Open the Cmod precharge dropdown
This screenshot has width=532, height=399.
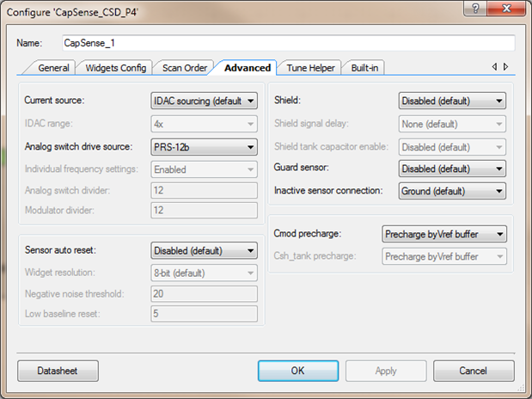[444, 234]
